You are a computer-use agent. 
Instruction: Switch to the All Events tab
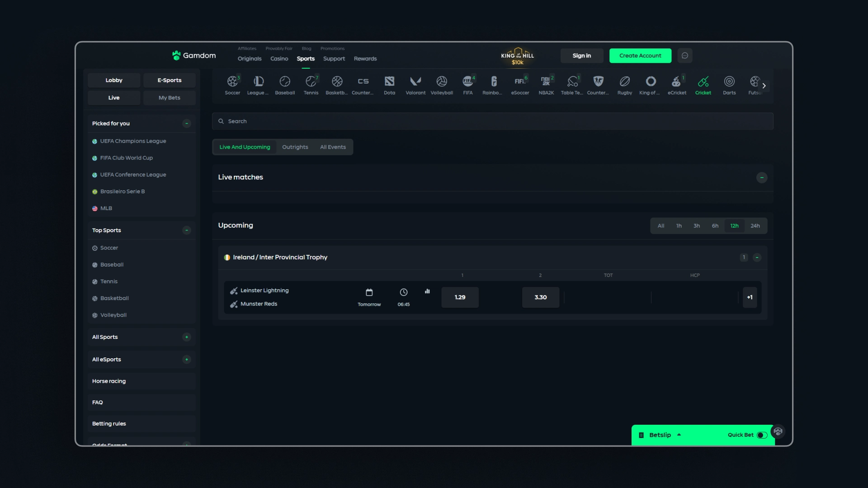click(333, 147)
